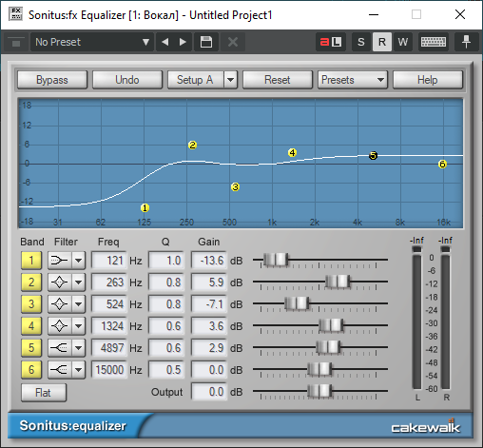Toggle Band 1 enable button
This screenshot has width=483, height=448.
point(31,261)
